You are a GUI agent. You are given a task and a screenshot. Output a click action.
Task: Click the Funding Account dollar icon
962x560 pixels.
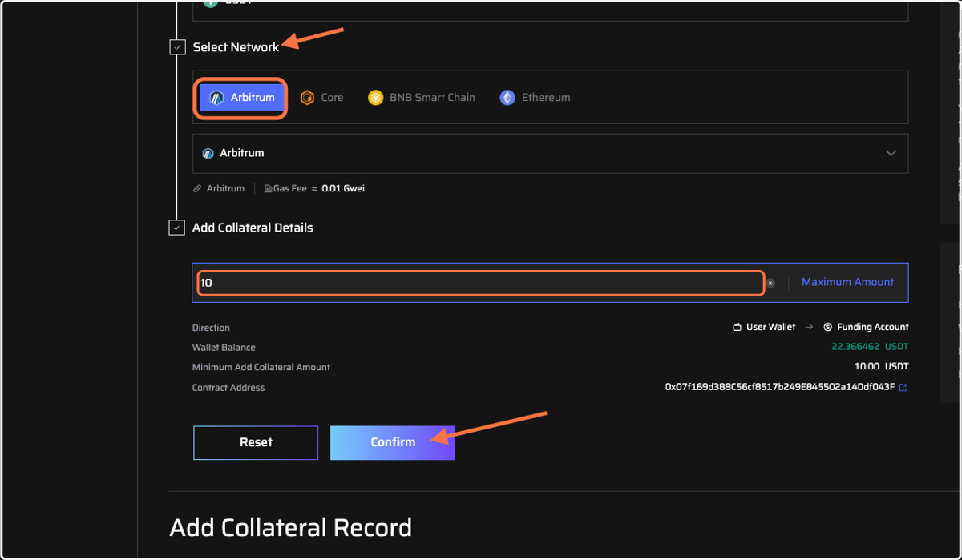pos(827,328)
